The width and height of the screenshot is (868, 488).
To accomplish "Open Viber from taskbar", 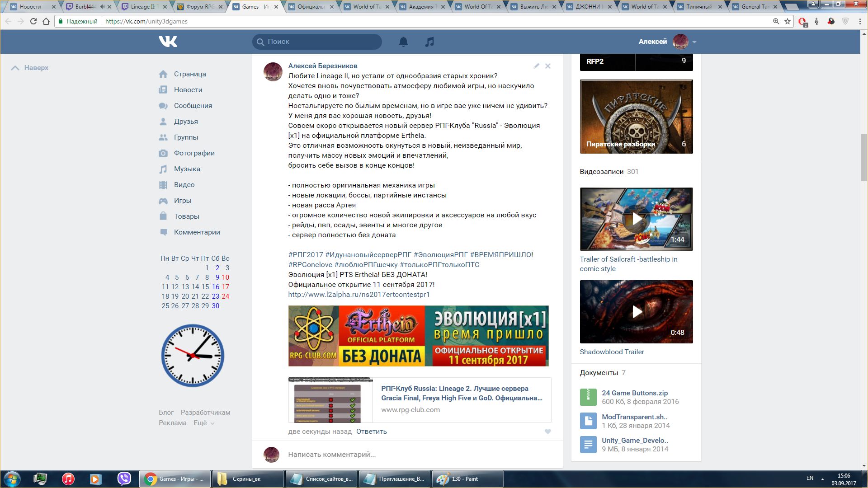I will pos(124,479).
